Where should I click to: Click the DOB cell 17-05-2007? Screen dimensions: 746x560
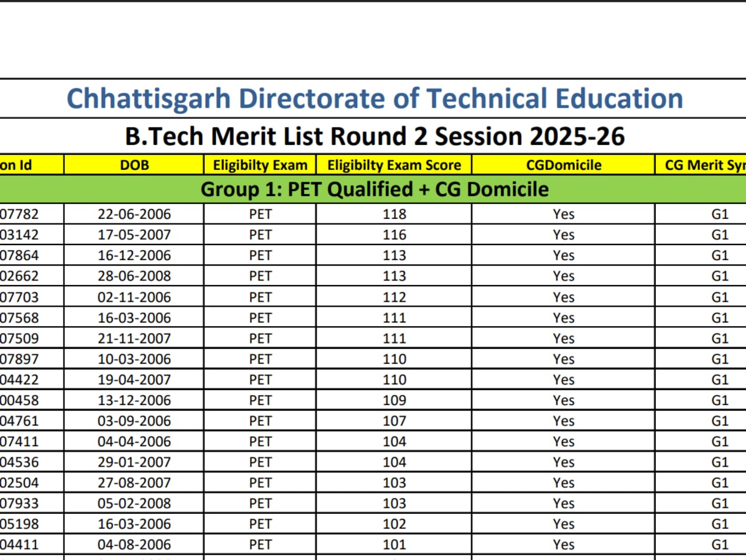click(134, 235)
